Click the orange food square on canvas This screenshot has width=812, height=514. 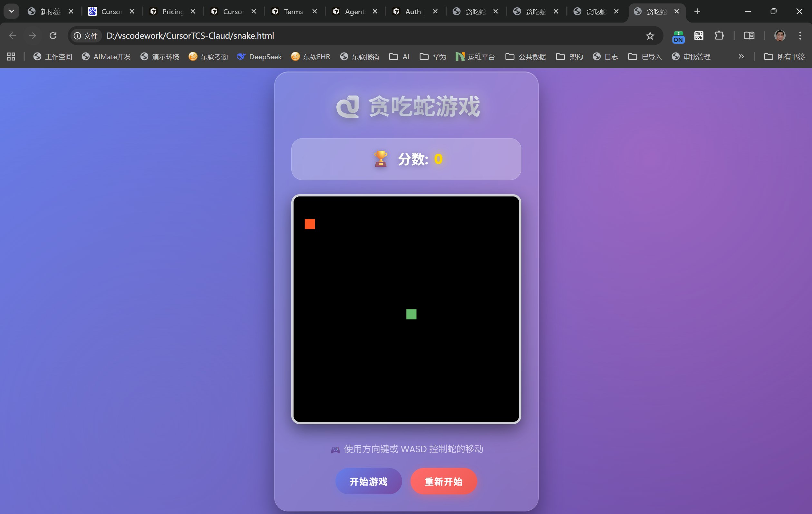click(x=310, y=224)
